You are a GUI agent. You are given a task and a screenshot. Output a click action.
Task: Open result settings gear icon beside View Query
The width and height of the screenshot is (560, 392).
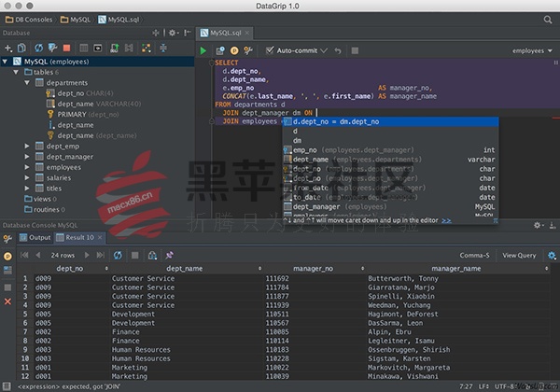(x=552, y=255)
